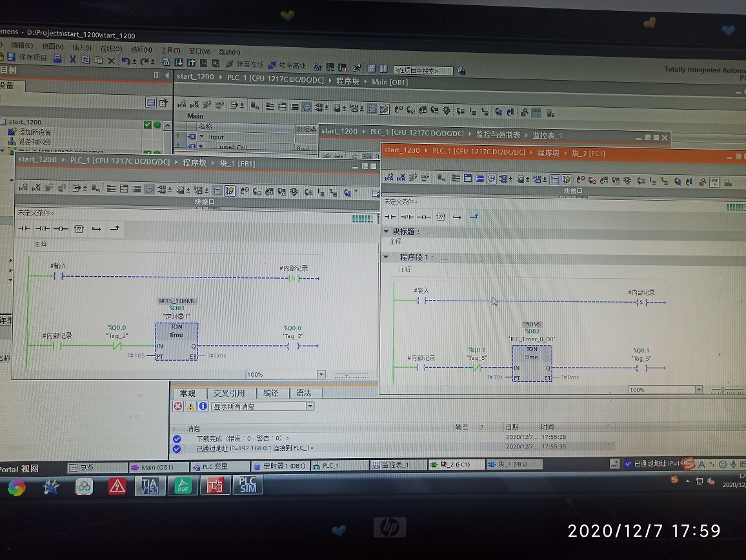Collapse the 程序段 1 network section
The width and height of the screenshot is (746, 560).
coord(387,257)
